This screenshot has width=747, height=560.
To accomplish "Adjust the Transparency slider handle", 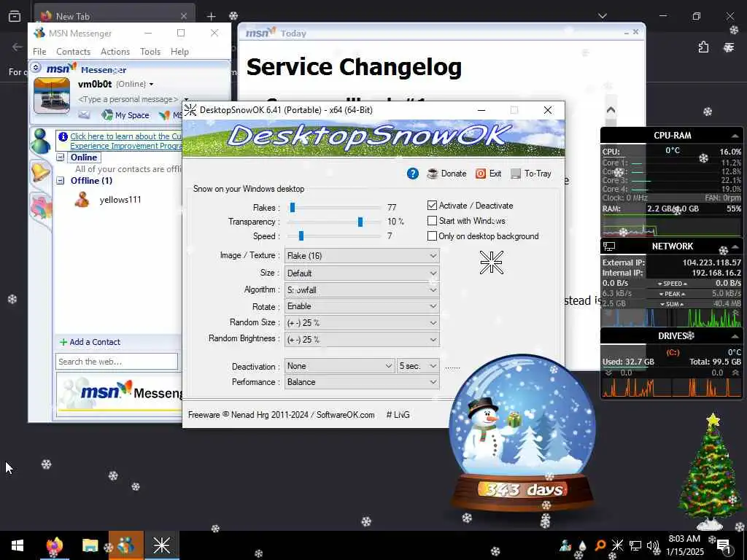I will [360, 222].
